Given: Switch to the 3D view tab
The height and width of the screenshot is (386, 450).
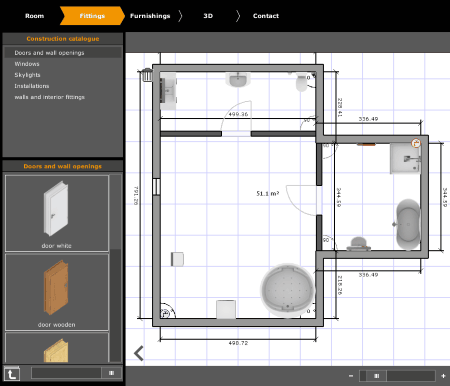Looking at the screenshot, I should 208,16.
